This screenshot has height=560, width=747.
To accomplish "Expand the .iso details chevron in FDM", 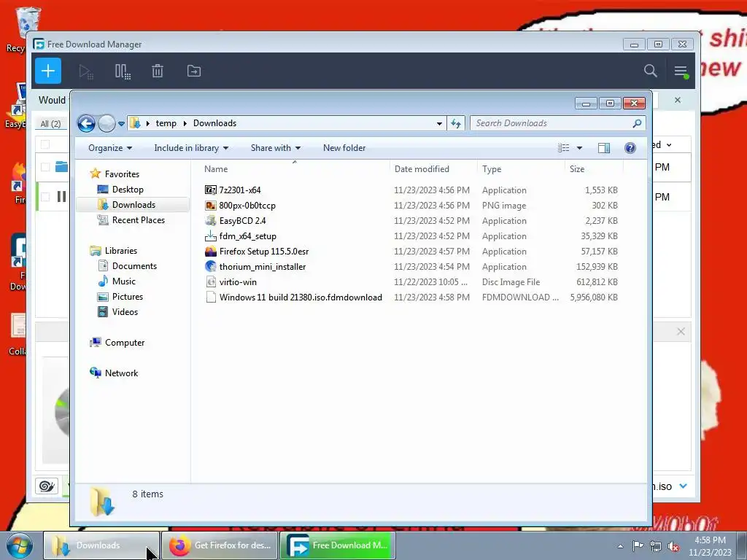I will tap(683, 486).
